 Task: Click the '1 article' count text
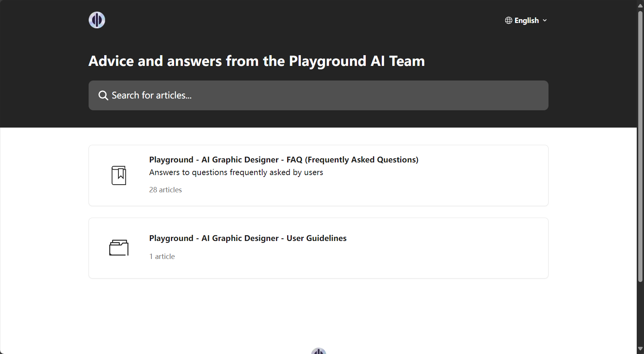coord(162,256)
